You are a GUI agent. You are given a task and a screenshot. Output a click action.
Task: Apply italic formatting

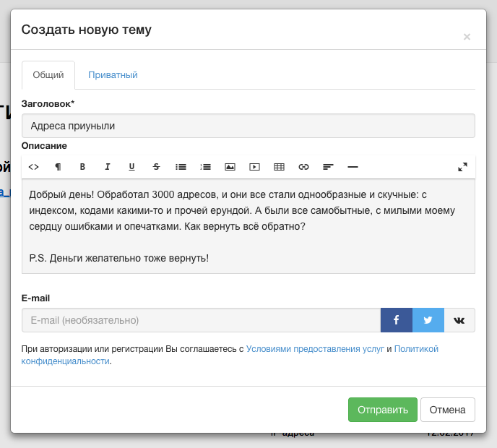click(107, 167)
